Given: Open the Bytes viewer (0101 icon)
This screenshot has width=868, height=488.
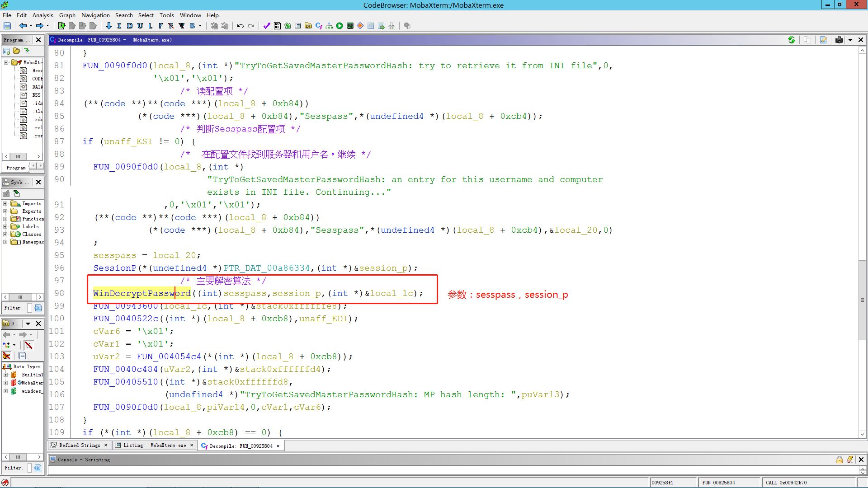Looking at the screenshot, I should (277, 26).
